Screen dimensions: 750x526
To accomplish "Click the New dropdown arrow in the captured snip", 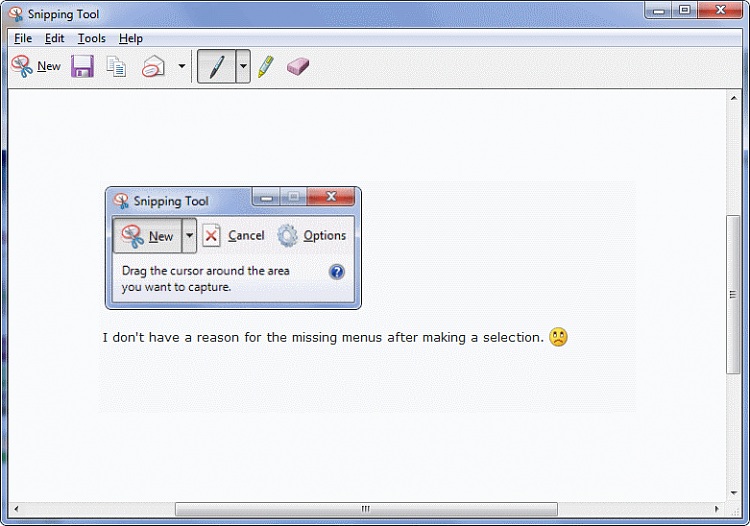I will click(189, 236).
